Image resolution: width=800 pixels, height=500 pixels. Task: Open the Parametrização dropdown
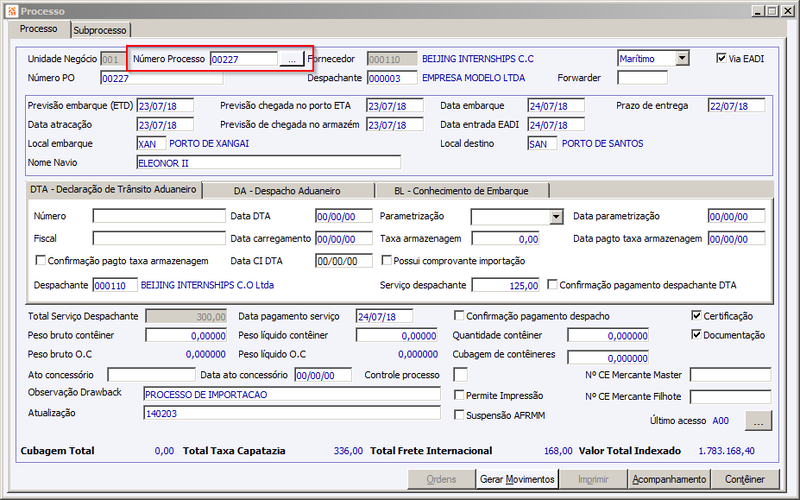tap(556, 217)
